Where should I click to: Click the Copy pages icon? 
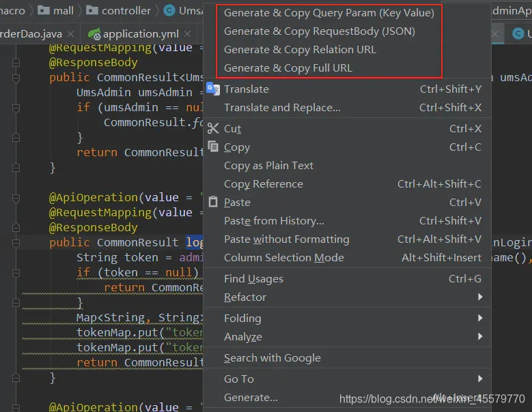[213, 147]
